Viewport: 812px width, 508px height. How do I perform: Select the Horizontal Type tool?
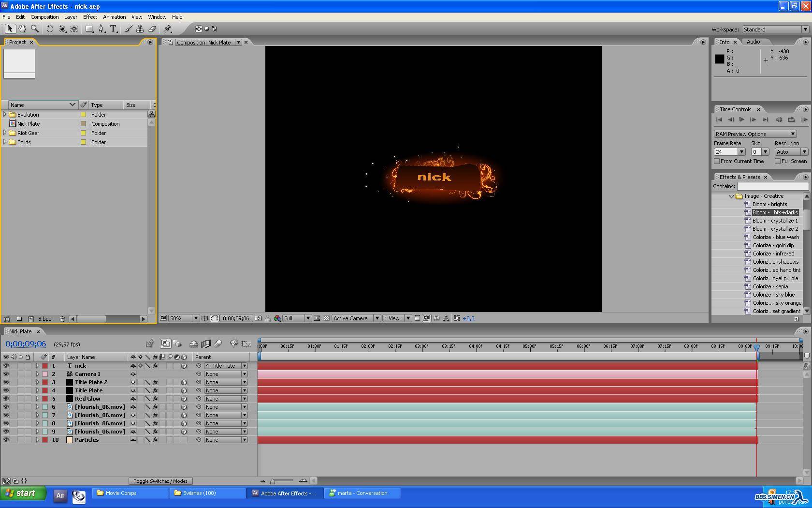[x=114, y=29]
